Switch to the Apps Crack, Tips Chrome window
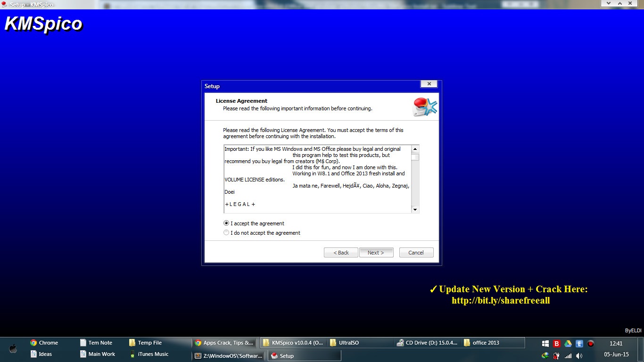 tap(225, 343)
